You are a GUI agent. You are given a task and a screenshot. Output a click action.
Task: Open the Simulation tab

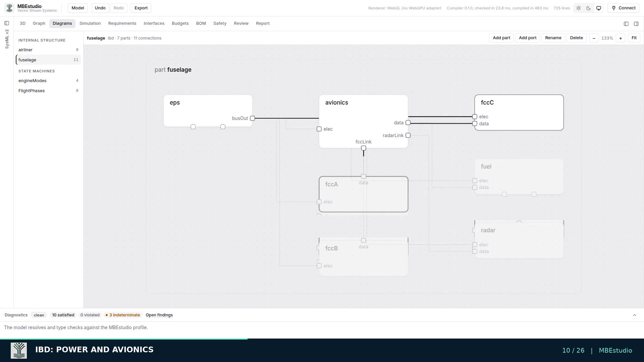(90, 23)
